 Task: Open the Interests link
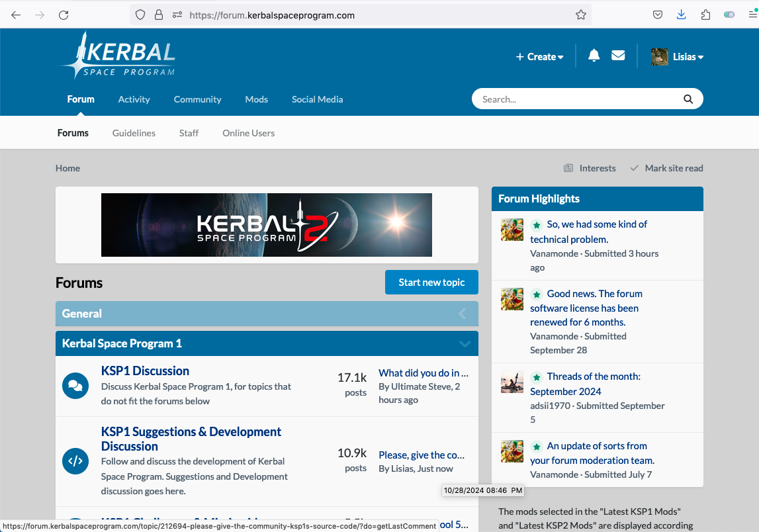598,168
